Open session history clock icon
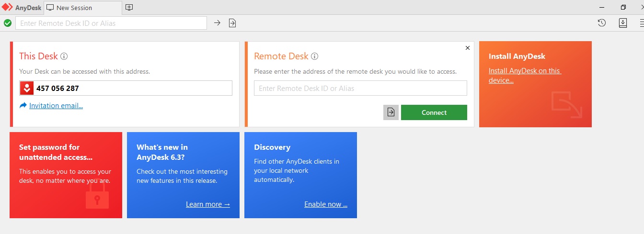Screen dimensions: 644x234 tap(602, 23)
